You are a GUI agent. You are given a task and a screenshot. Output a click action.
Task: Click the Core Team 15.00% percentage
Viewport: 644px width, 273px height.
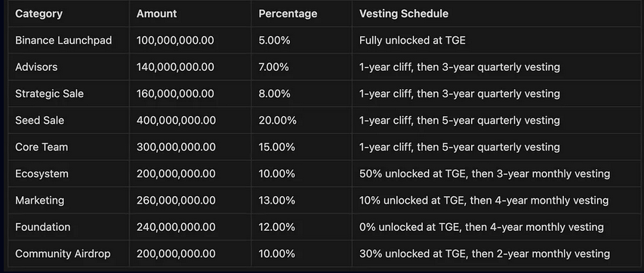277,147
